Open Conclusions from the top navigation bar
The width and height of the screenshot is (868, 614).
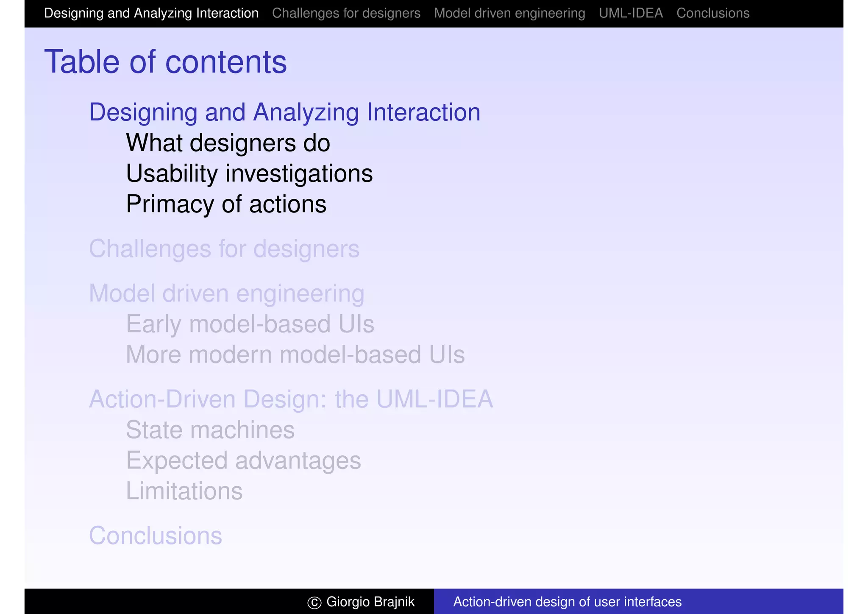coord(712,13)
